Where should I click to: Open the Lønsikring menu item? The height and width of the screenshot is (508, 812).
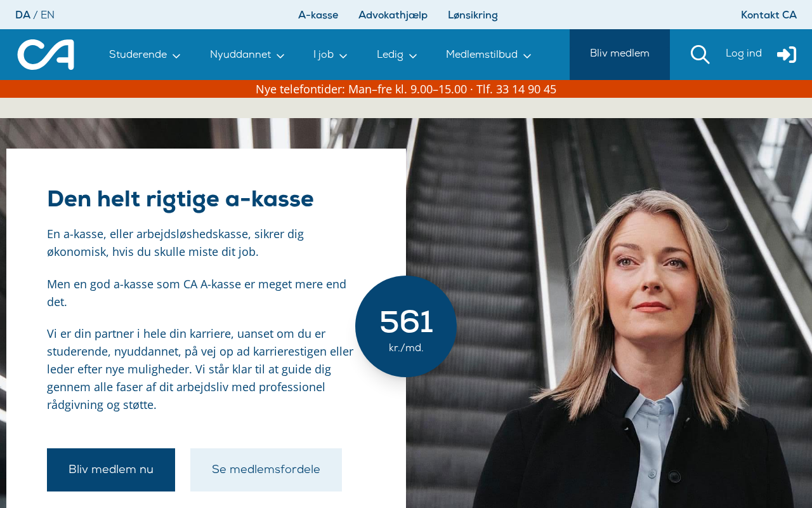click(473, 15)
